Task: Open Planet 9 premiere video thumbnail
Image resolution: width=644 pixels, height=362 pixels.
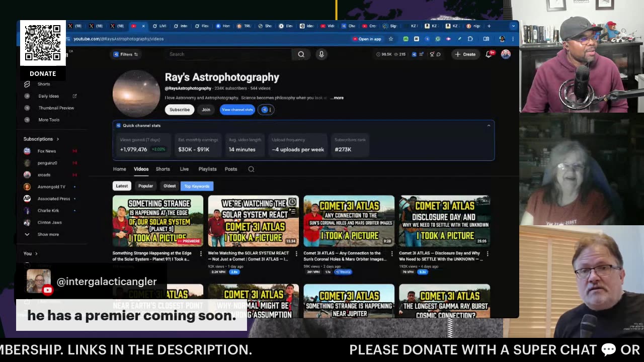Action: click(x=158, y=221)
